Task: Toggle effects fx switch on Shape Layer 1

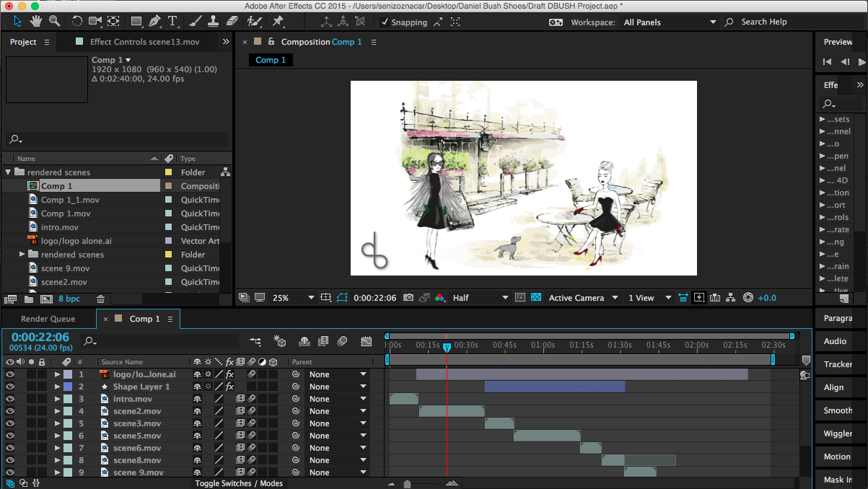Action: pos(229,387)
